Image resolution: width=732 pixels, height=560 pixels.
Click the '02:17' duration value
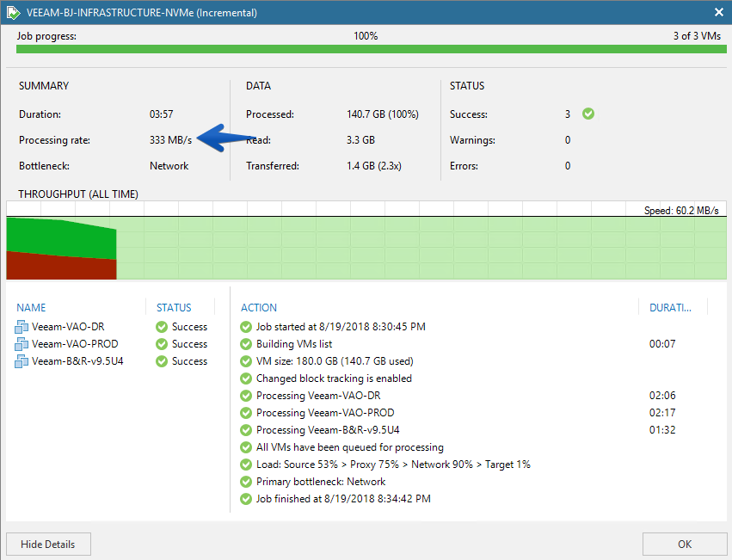(x=662, y=413)
